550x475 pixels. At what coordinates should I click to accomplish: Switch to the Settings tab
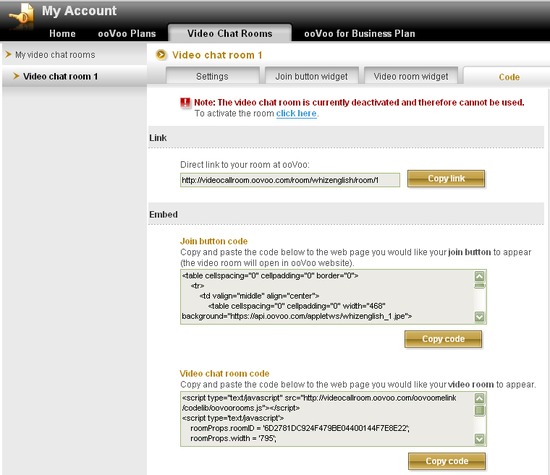(x=212, y=76)
